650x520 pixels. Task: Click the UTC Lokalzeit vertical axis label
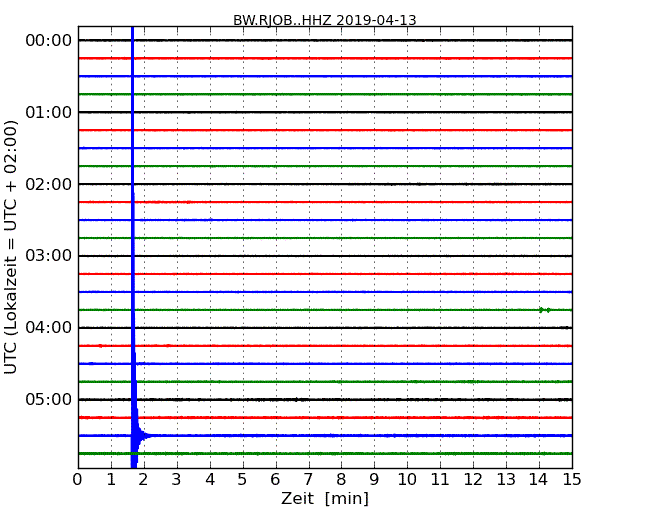11,247
